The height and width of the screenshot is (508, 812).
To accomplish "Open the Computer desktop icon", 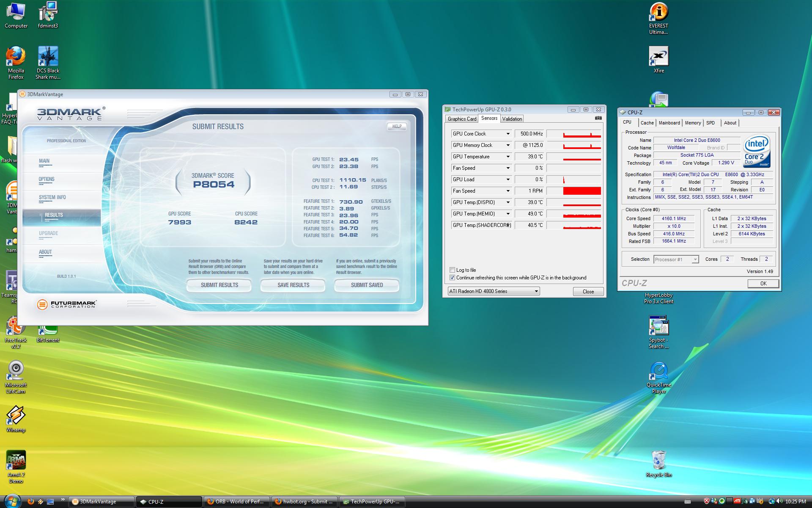I will pos(16,15).
